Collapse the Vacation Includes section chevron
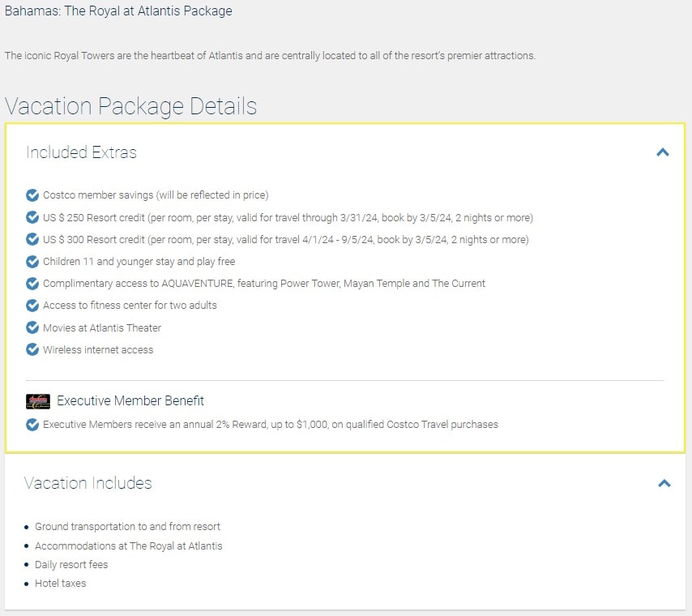This screenshot has width=692, height=616. (664, 483)
